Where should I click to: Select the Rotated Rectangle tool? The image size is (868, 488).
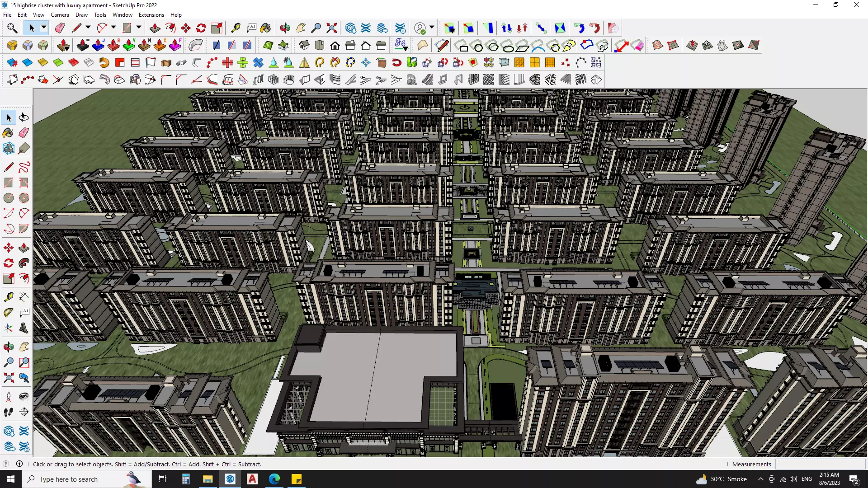(24, 183)
